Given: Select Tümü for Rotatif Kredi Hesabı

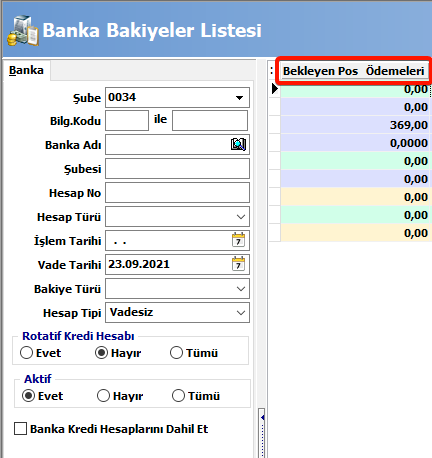Looking at the screenshot, I should coord(176,353).
